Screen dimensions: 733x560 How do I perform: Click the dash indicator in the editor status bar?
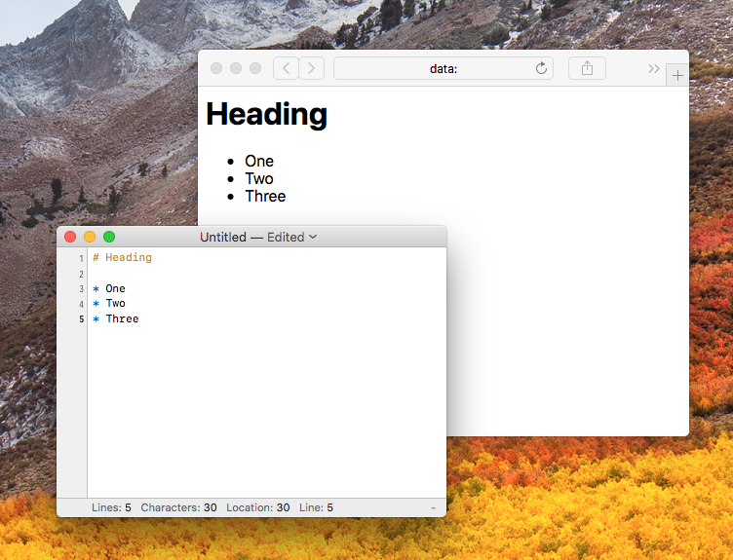(x=433, y=507)
